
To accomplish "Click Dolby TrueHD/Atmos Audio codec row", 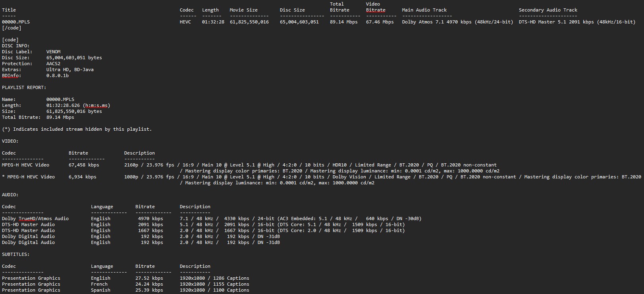I will tap(35, 219).
